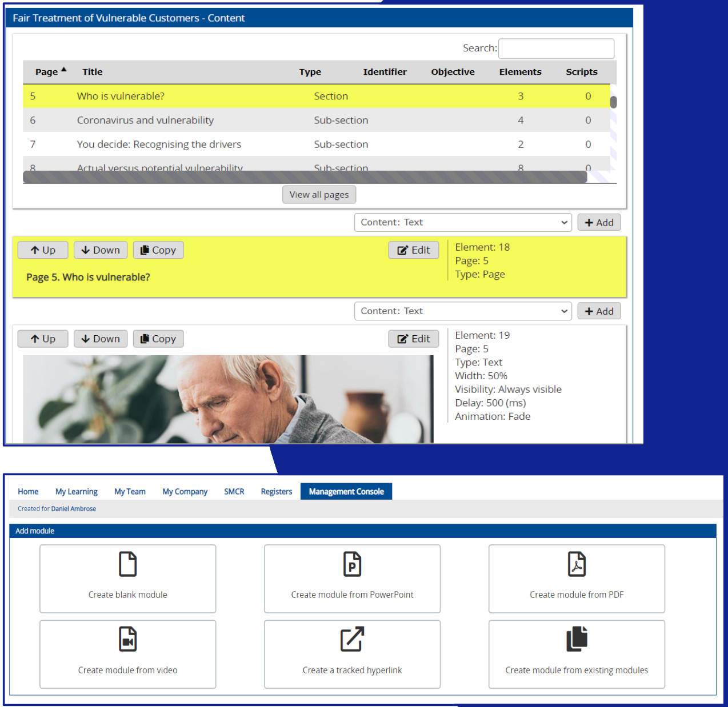This screenshot has width=728, height=707.
Task: Select the PowerPoint file icon
Action: 352,564
